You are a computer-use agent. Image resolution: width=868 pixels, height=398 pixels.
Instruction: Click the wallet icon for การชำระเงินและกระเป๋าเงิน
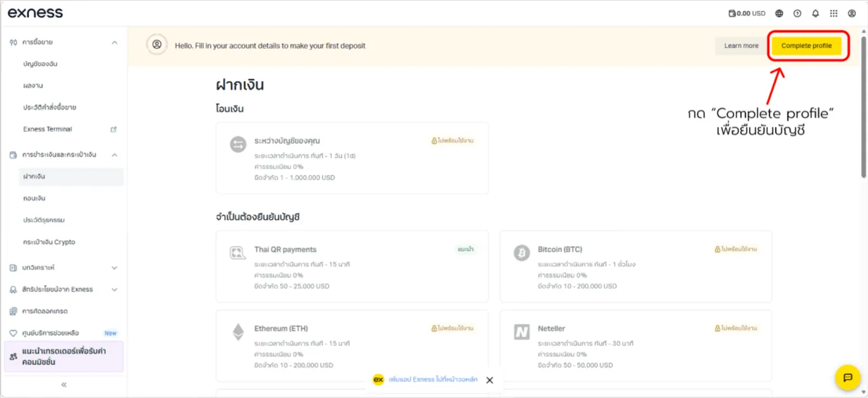[x=13, y=155]
